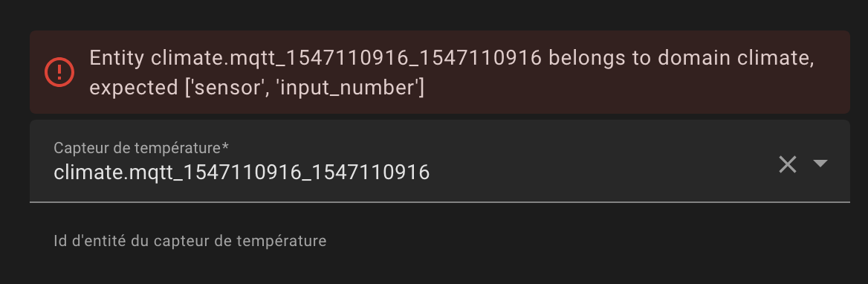
Task: Click the X icon beside the entity
Action: coord(787,164)
